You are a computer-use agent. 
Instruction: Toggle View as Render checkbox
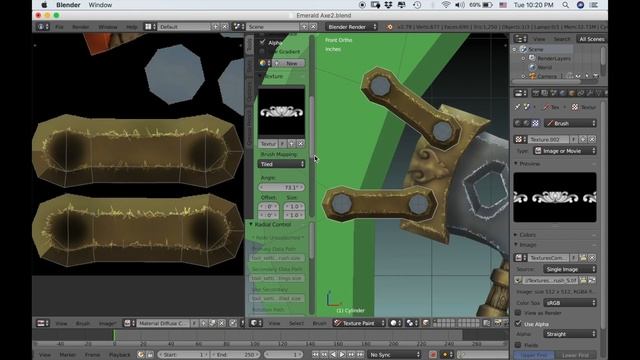coord(518,313)
